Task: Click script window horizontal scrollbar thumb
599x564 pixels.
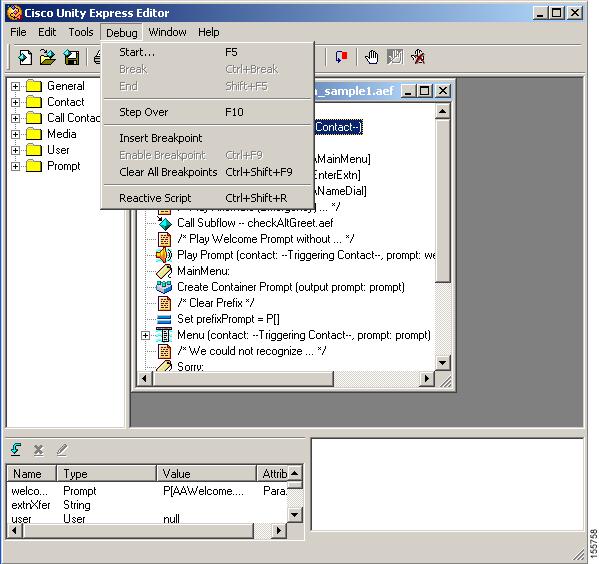Action: [243, 379]
